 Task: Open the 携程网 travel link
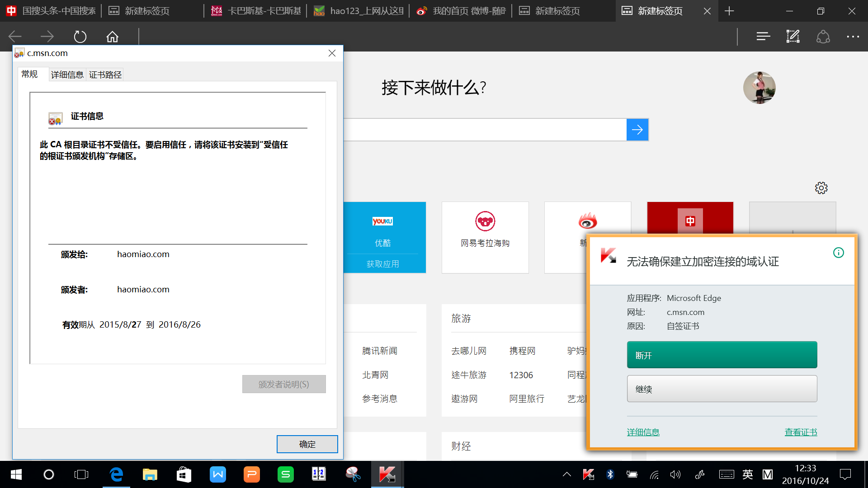pos(522,351)
